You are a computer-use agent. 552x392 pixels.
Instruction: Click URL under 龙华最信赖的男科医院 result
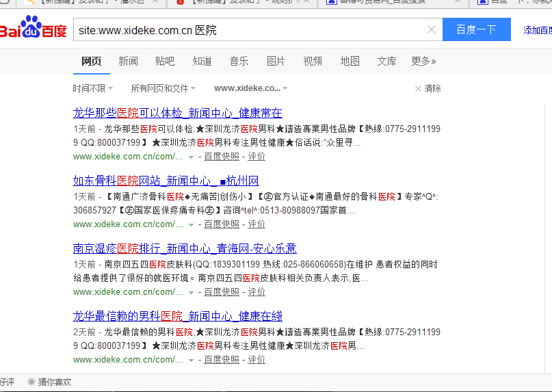pos(128,359)
